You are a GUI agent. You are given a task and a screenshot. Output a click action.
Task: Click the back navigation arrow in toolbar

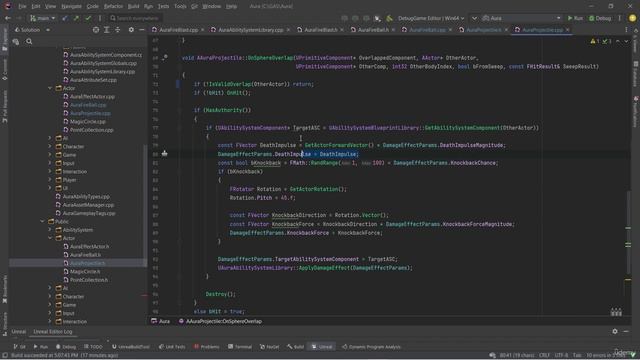tap(8, 18)
